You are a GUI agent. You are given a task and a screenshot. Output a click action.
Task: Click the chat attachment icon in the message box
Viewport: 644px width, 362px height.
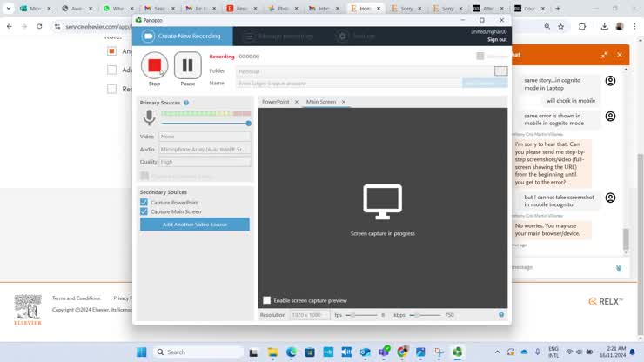point(619,267)
